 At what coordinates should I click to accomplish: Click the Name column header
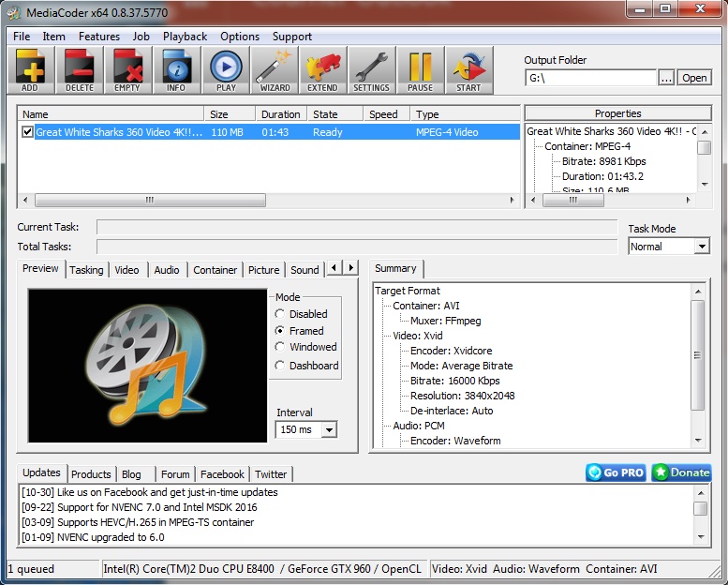111,114
